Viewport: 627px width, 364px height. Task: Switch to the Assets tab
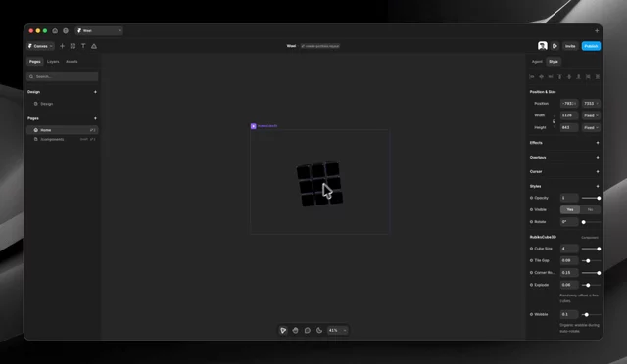(x=72, y=61)
